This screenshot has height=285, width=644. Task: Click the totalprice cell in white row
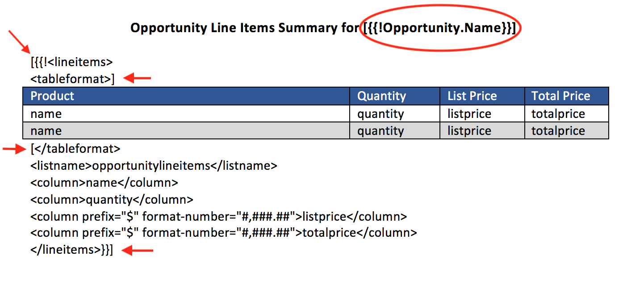pos(558,114)
